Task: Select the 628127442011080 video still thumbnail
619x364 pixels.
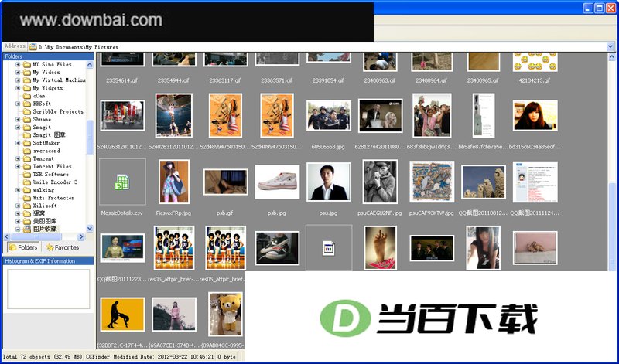Action: (380, 116)
